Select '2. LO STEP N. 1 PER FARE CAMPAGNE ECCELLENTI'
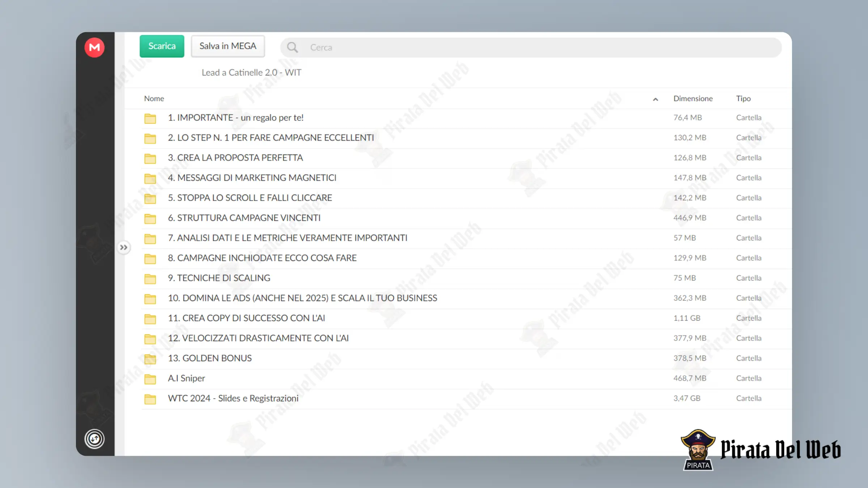868x488 pixels. click(271, 138)
